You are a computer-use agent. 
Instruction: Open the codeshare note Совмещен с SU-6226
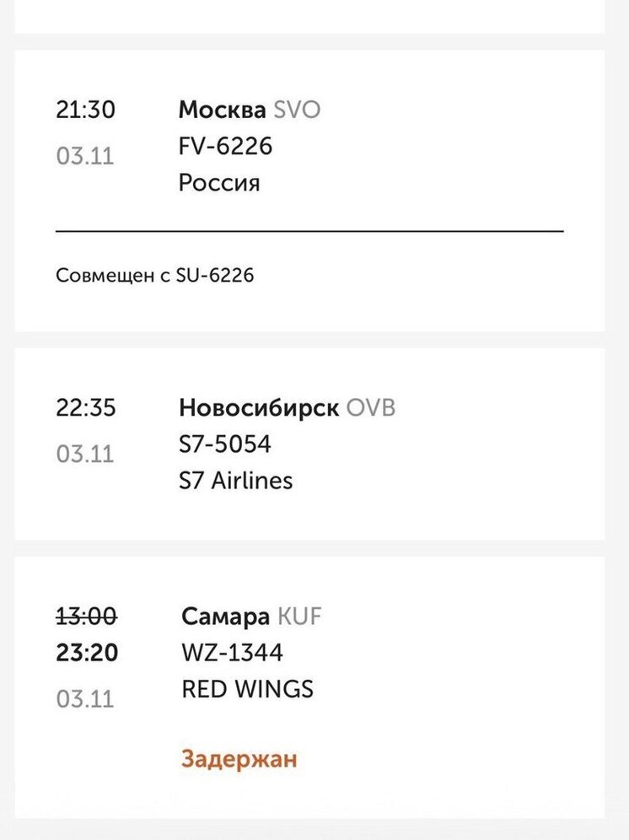[157, 274]
